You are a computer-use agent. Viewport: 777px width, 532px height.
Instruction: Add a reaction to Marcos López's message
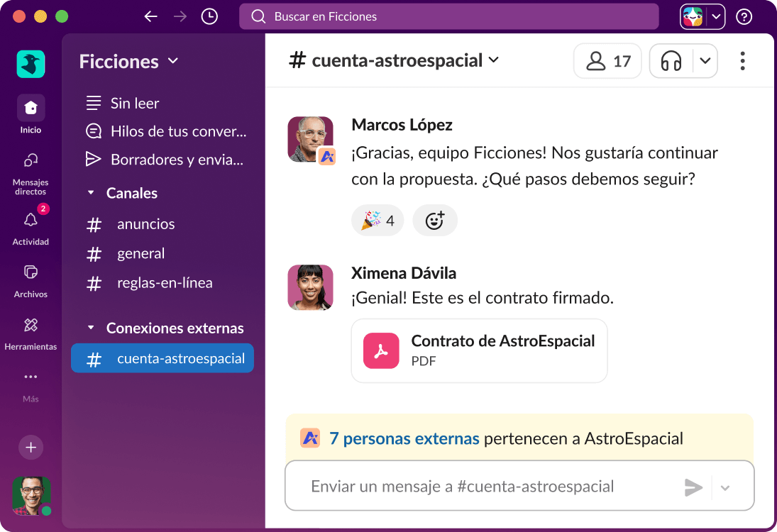pos(435,221)
